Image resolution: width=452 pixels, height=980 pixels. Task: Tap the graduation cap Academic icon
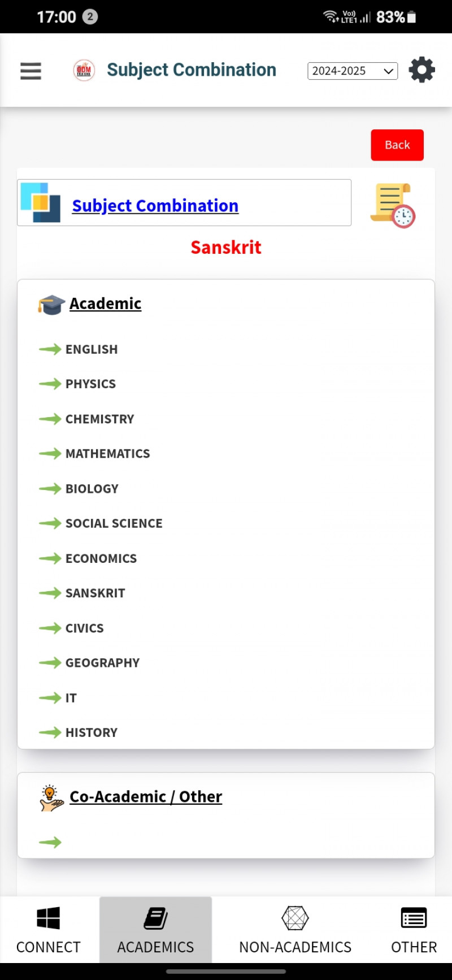[x=51, y=305]
